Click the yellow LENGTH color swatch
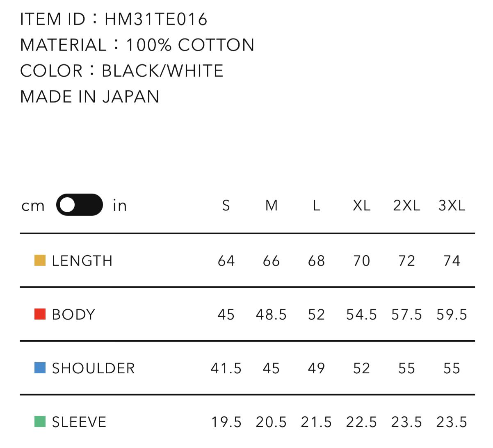This screenshot has width=493, height=448. coord(40,260)
